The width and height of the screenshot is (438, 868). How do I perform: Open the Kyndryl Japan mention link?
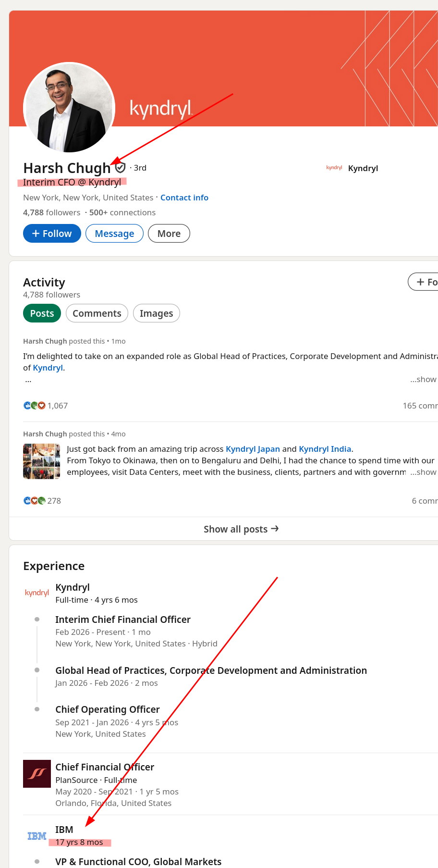pos(253,449)
